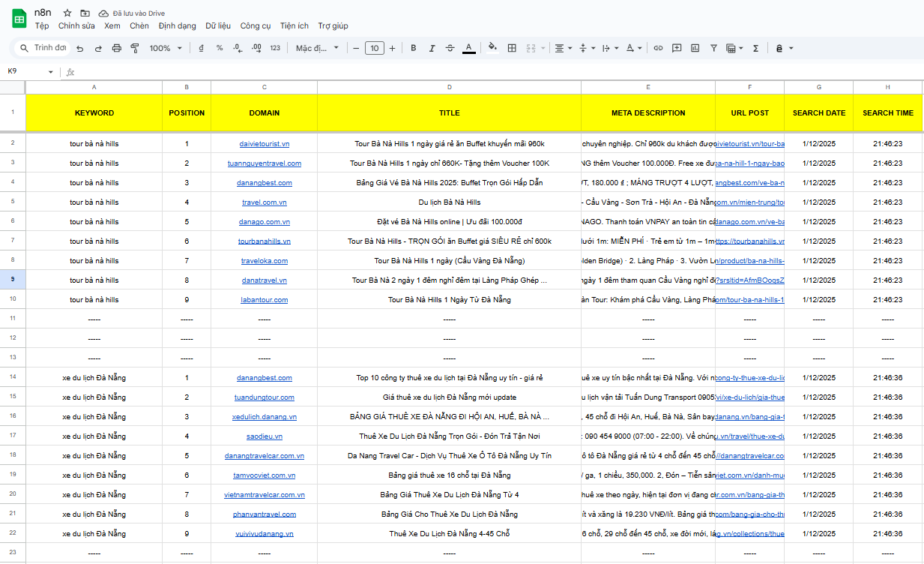Viewport: 924px width, 564px height.
Task: Open the text color picker
Action: point(468,48)
